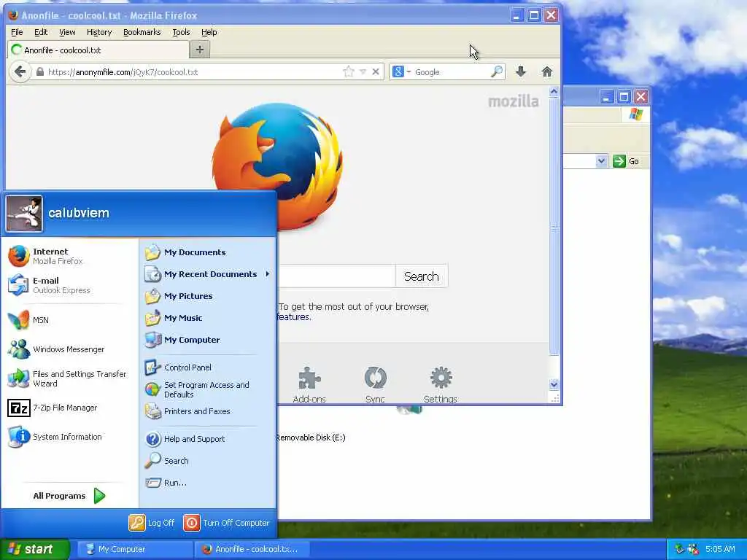Select Removable Disk (E:) in My Computer
Image resolution: width=747 pixels, height=560 pixels.
(x=311, y=437)
